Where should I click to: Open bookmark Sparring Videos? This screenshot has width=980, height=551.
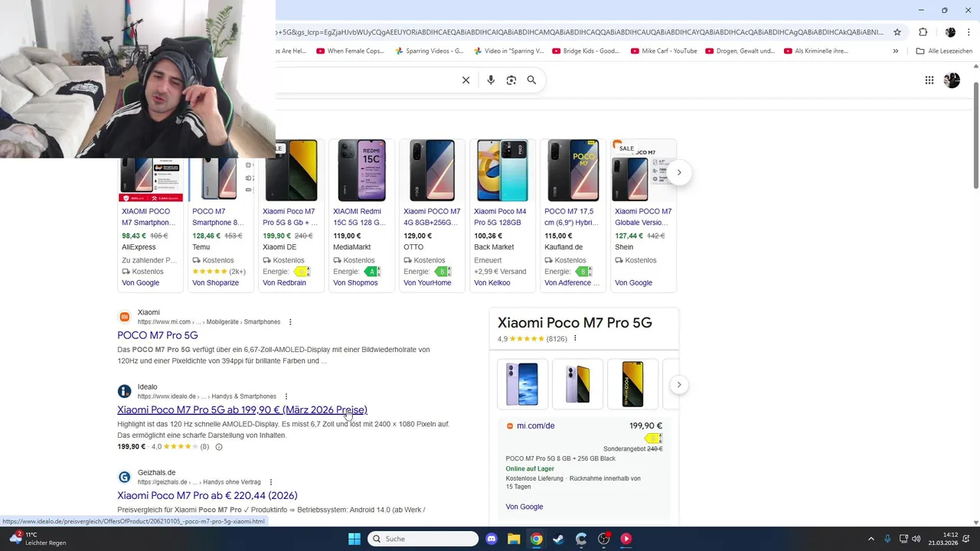point(430,51)
